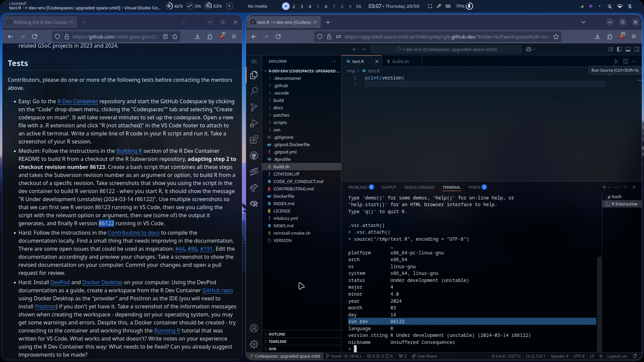644x362 pixels.
Task: Expand the scripts folder
Action: (x=302, y=122)
